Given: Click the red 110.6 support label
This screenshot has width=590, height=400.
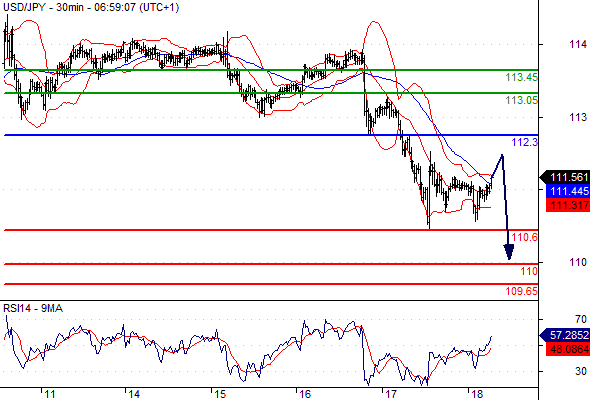Looking at the screenshot, I should coord(525,237).
